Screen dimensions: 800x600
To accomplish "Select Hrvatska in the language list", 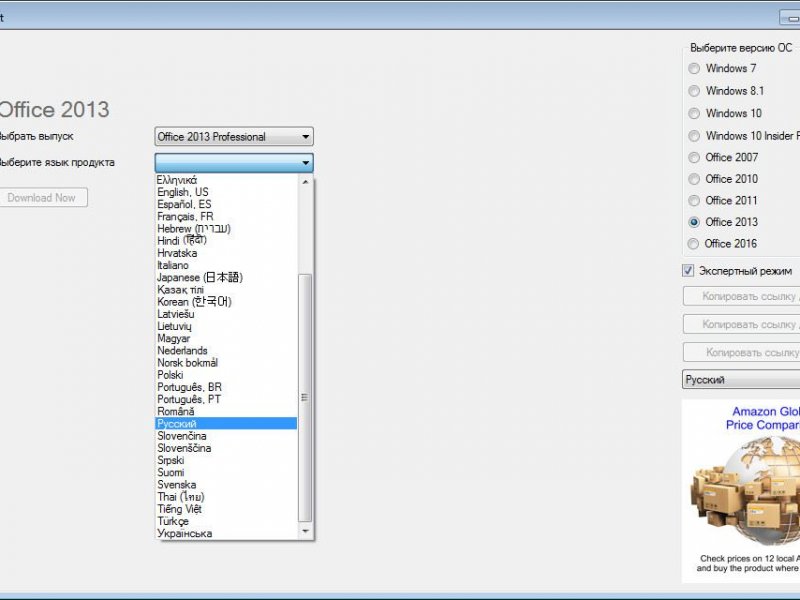I will point(226,253).
